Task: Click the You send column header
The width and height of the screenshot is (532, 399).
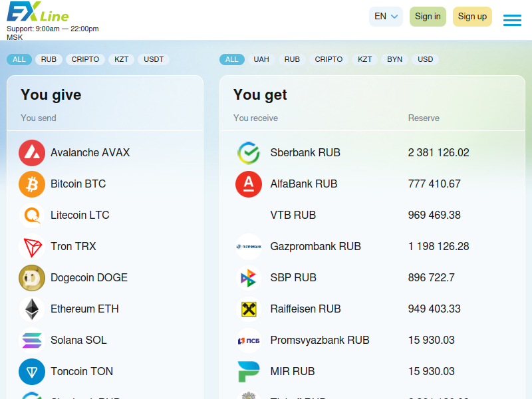Action: click(39, 118)
